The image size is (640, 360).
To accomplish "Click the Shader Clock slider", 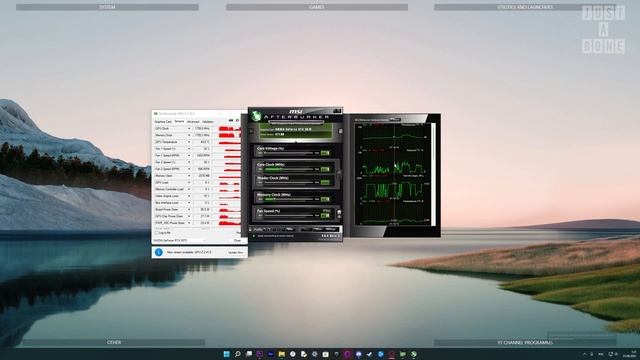I will click(x=288, y=182).
